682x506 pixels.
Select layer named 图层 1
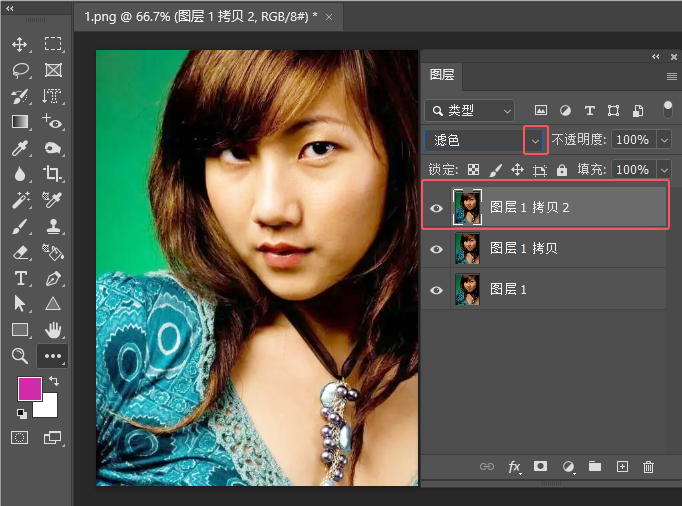(x=508, y=289)
